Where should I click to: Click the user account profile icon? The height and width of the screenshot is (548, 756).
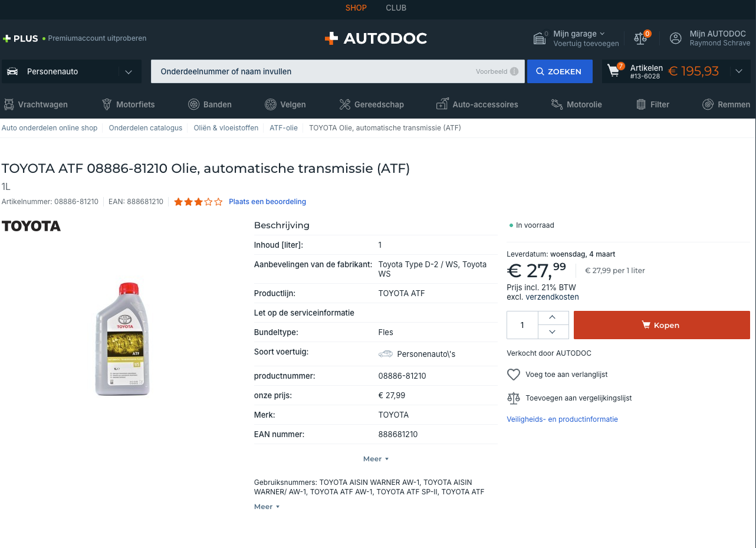pyautogui.click(x=676, y=38)
